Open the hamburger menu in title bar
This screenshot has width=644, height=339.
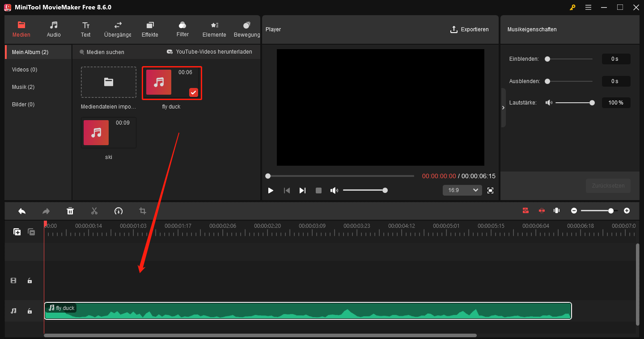tap(588, 8)
